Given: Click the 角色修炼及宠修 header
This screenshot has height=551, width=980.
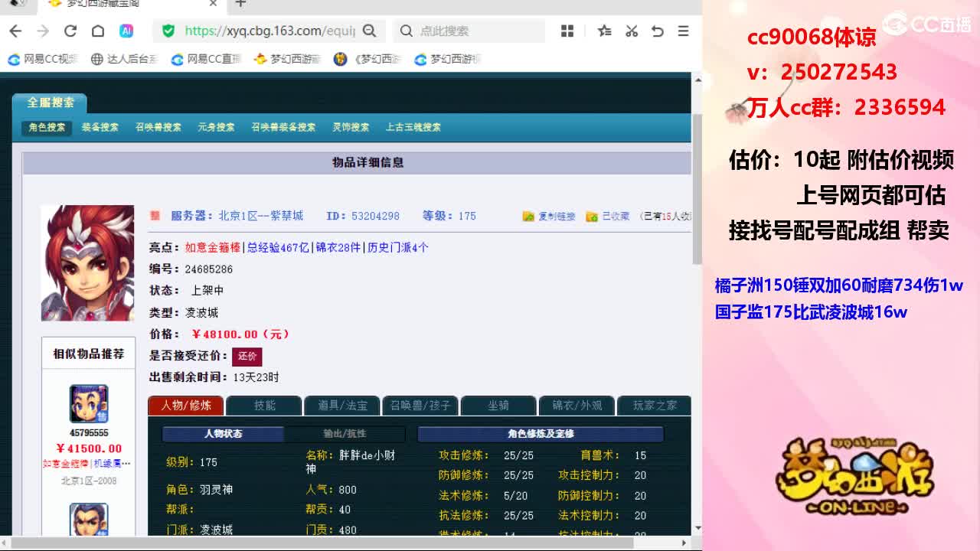Looking at the screenshot, I should (x=541, y=434).
